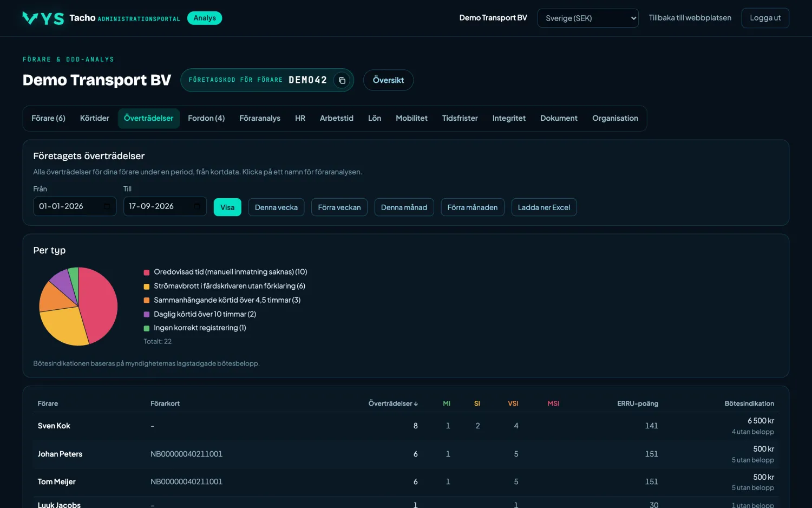Image resolution: width=812 pixels, height=508 pixels.
Task: Select the Mobilitet tab
Action: (411, 118)
